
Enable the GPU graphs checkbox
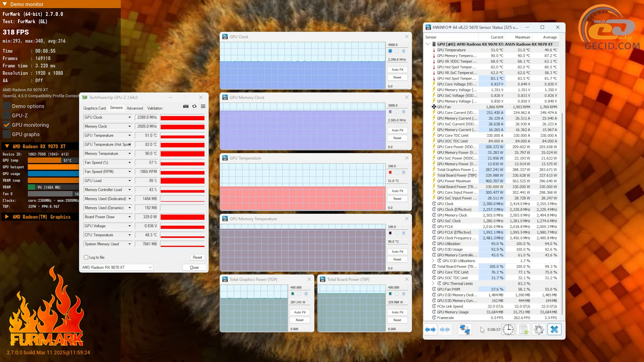6,134
